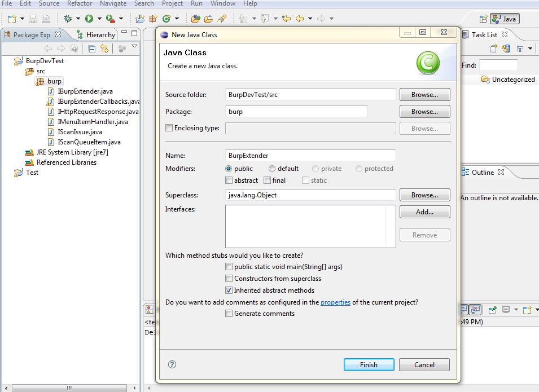
Task: Open dialog help with question mark icon
Action: [x=172, y=364]
